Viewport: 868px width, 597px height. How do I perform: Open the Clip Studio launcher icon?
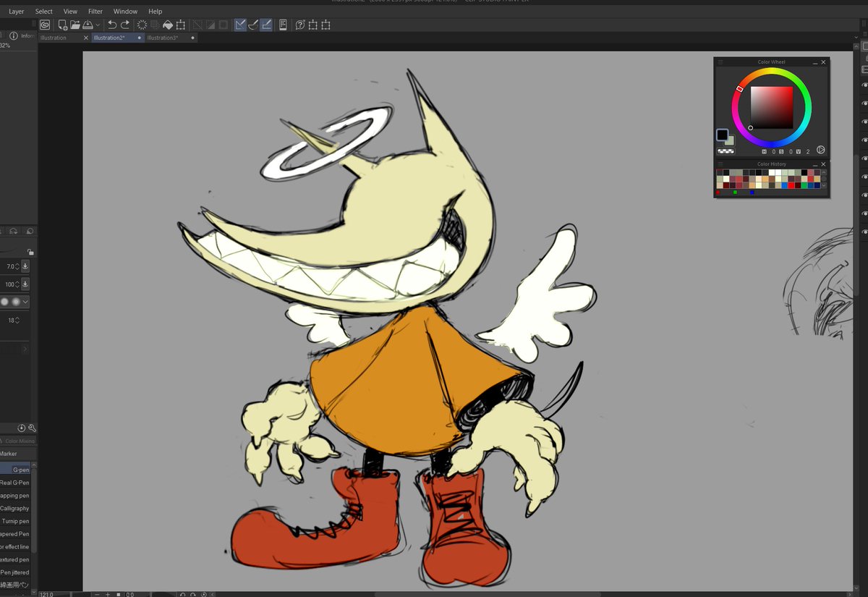pos(45,25)
